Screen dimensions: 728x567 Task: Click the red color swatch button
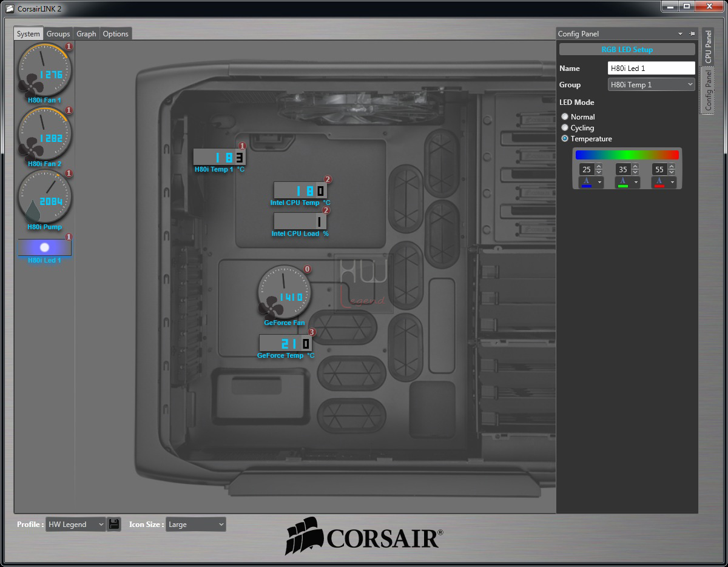(x=659, y=183)
